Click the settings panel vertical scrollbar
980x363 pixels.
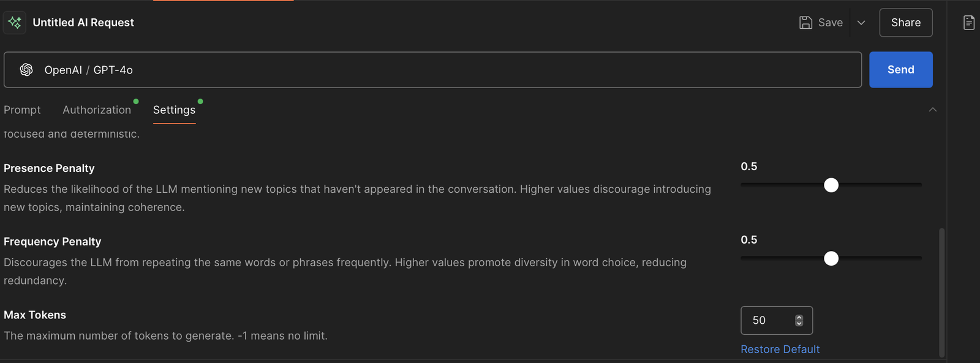tap(941, 292)
